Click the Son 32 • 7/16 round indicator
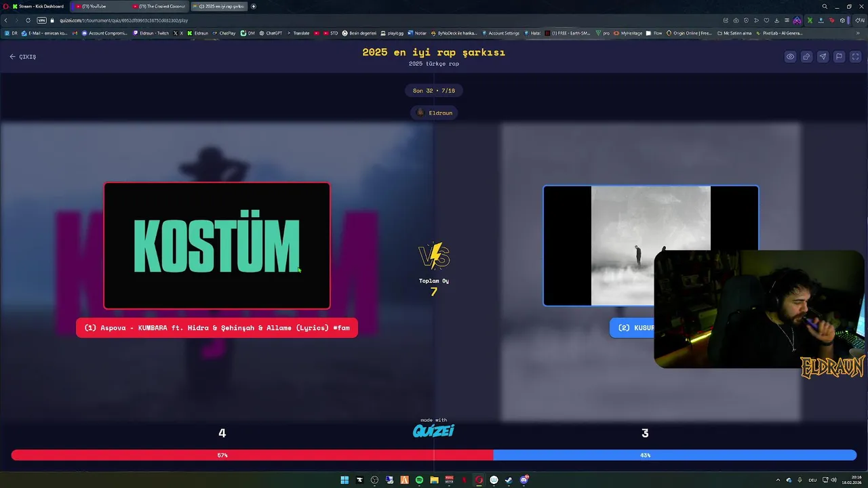 434,91
